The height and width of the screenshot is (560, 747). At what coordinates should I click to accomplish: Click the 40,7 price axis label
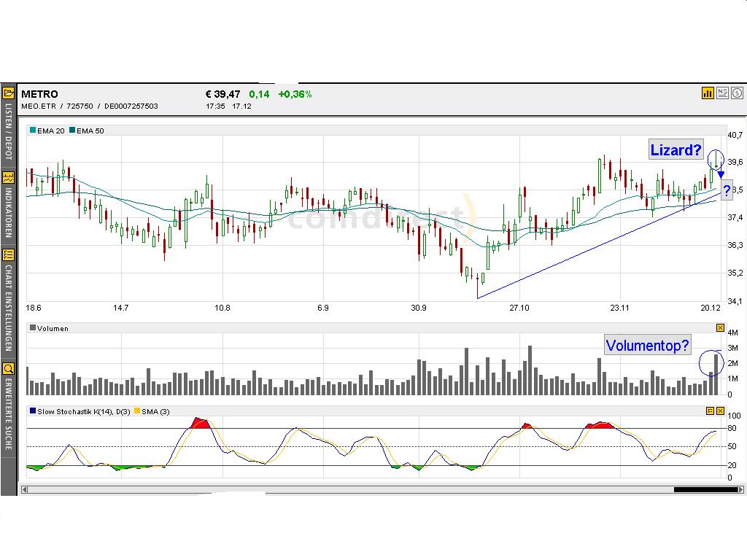735,135
